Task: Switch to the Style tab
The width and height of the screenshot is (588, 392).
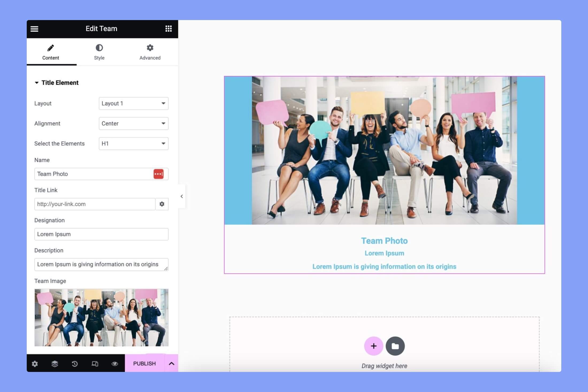Action: point(99,52)
